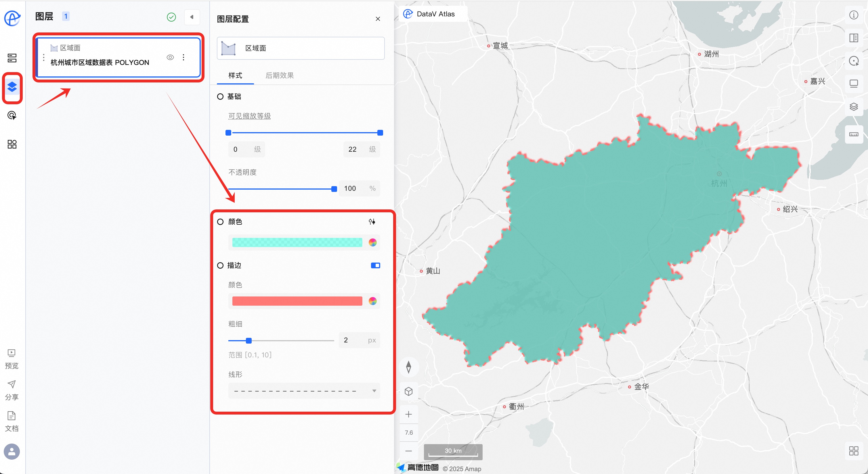Toggle the 描边 stroke switch
The width and height of the screenshot is (868, 474).
tap(375, 266)
